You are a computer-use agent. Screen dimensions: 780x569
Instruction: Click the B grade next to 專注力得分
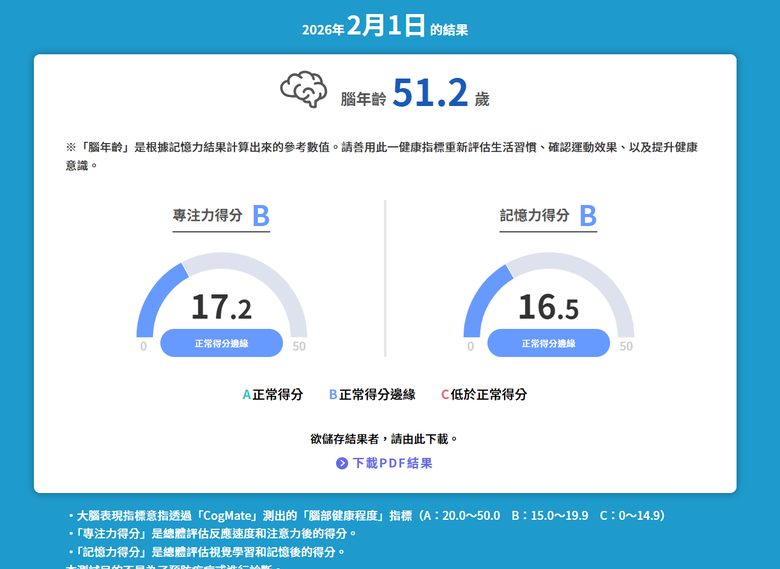click(261, 216)
